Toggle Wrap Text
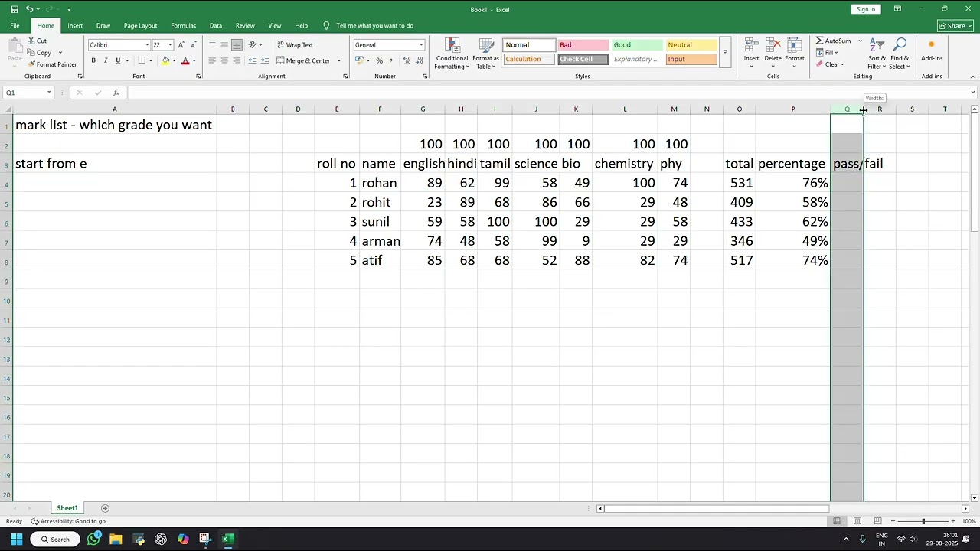This screenshot has height=551, width=980. pyautogui.click(x=296, y=45)
